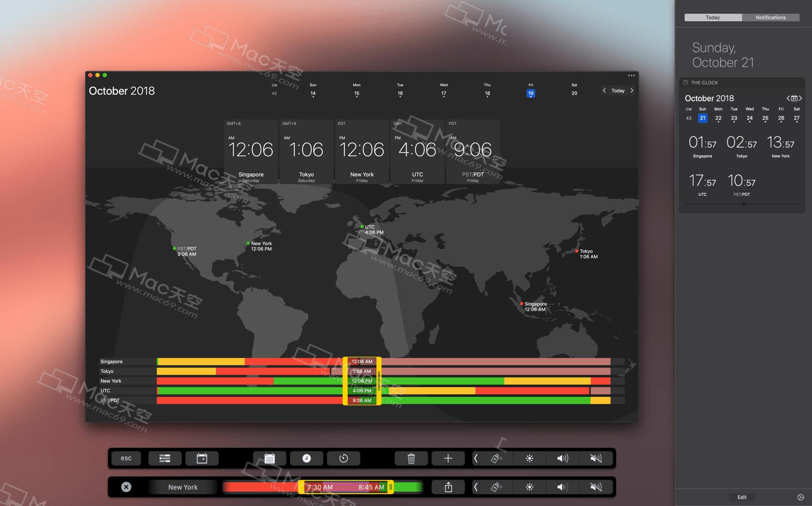Tap volume in the New York Touch Bar row

pyautogui.click(x=563, y=487)
